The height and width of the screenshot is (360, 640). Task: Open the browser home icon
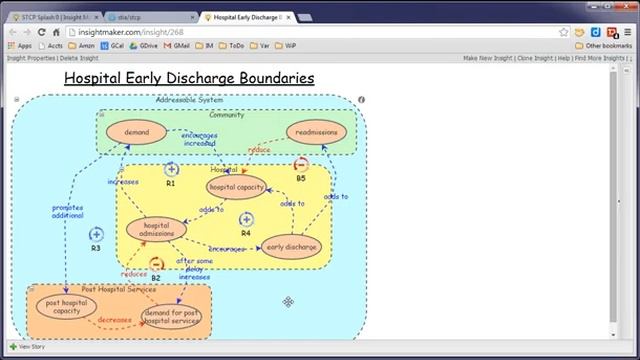coord(56,32)
